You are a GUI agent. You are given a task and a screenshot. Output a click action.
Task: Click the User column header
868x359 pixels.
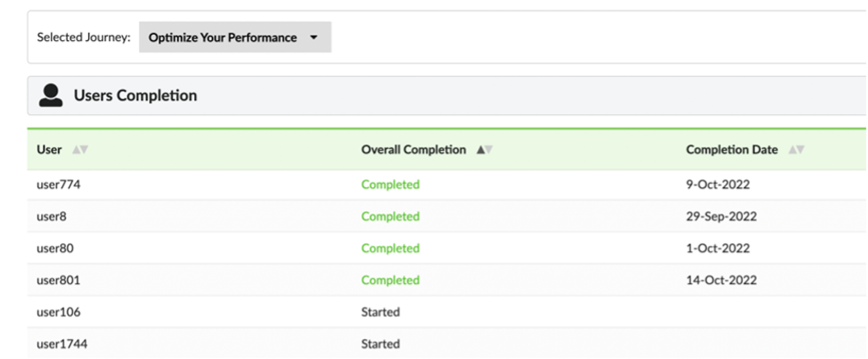coord(50,150)
